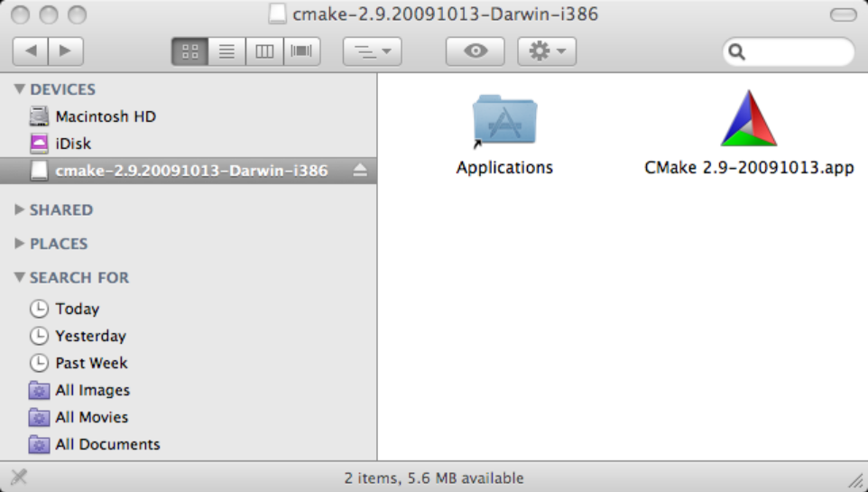The image size is (868, 492).
Task: Switch to Cover Flow view
Action: [x=301, y=51]
